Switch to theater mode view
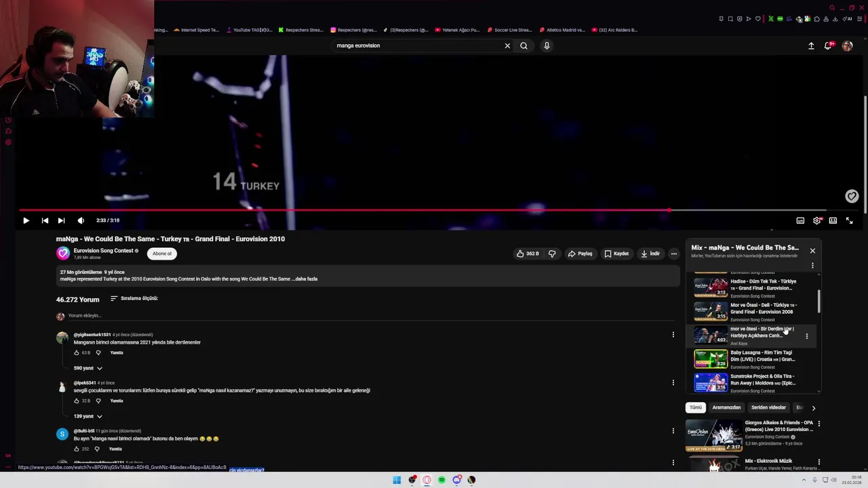The image size is (868, 488). [x=833, y=220]
